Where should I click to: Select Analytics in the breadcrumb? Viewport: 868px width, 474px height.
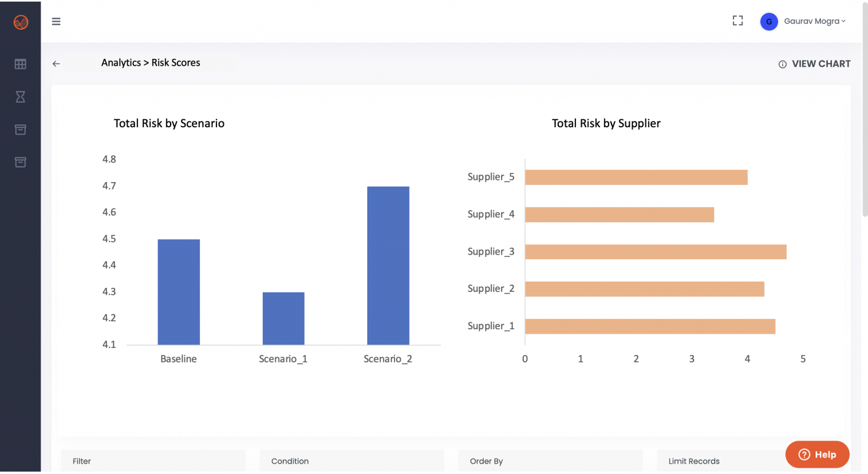tap(121, 62)
